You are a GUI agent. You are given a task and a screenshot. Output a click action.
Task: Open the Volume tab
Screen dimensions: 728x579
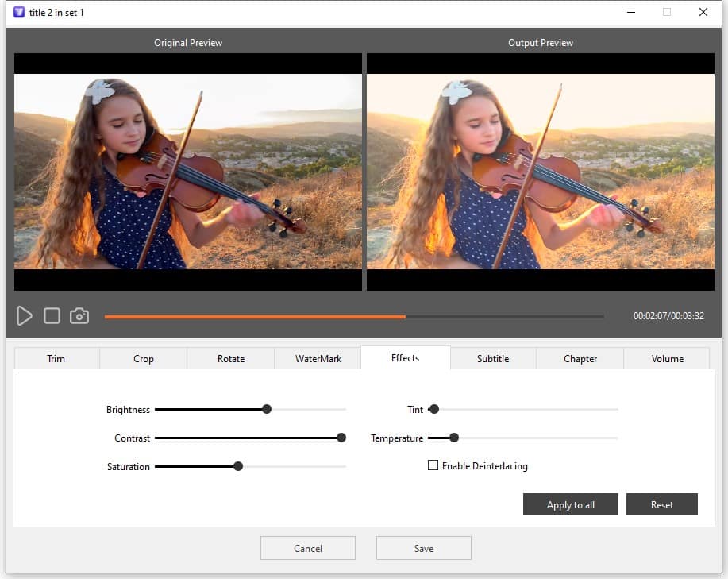tap(666, 358)
